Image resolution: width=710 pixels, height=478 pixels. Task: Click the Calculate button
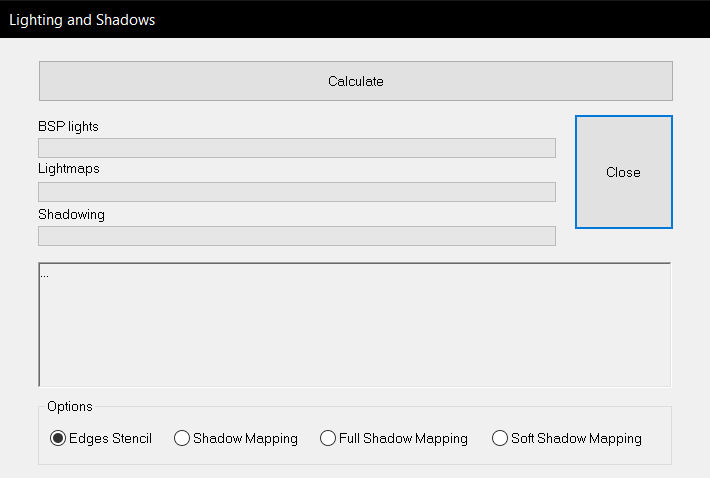355,81
